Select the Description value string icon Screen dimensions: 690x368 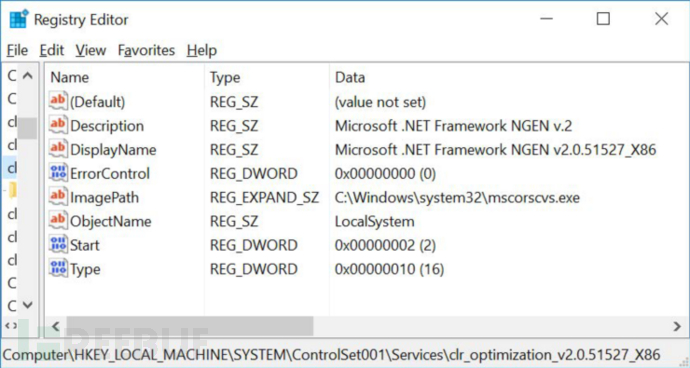(x=58, y=125)
